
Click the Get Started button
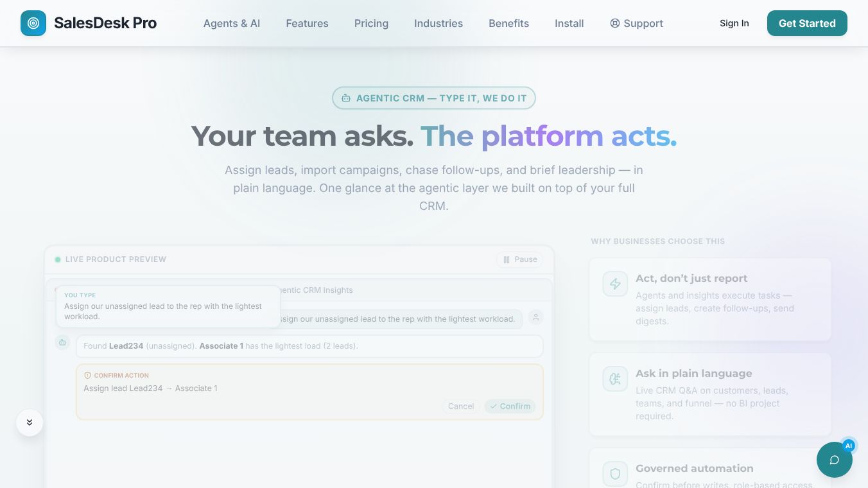pos(807,23)
